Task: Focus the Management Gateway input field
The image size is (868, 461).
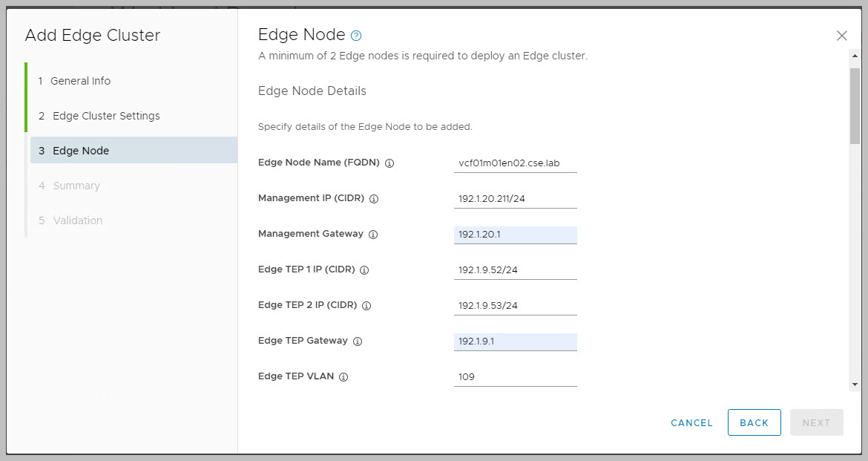Action: click(515, 235)
